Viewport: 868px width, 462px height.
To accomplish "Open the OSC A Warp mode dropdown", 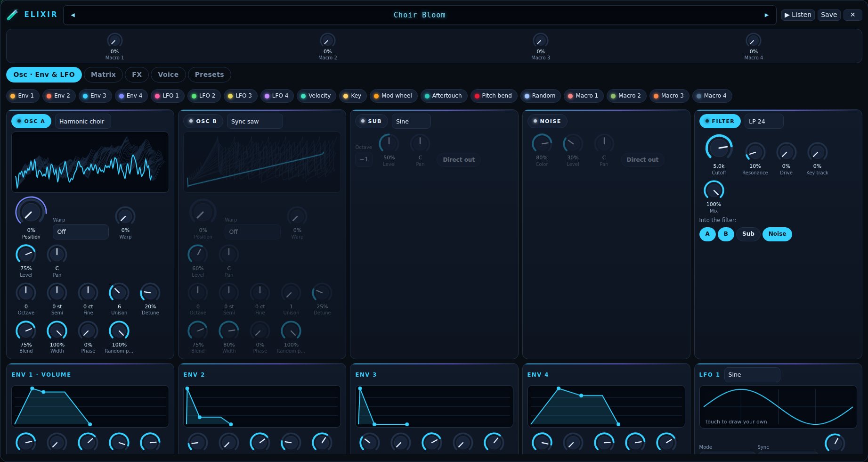I will 81,232.
